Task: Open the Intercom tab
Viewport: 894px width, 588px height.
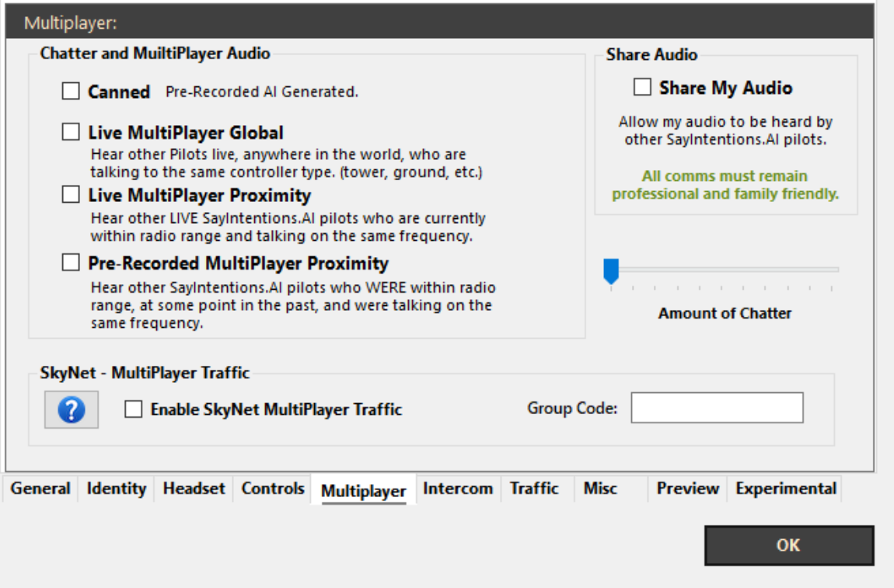Action: click(x=458, y=489)
